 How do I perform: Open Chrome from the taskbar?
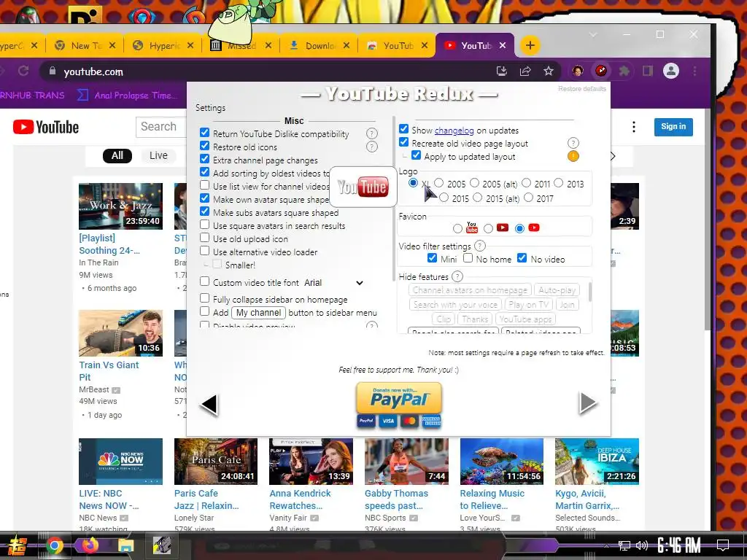(55, 545)
